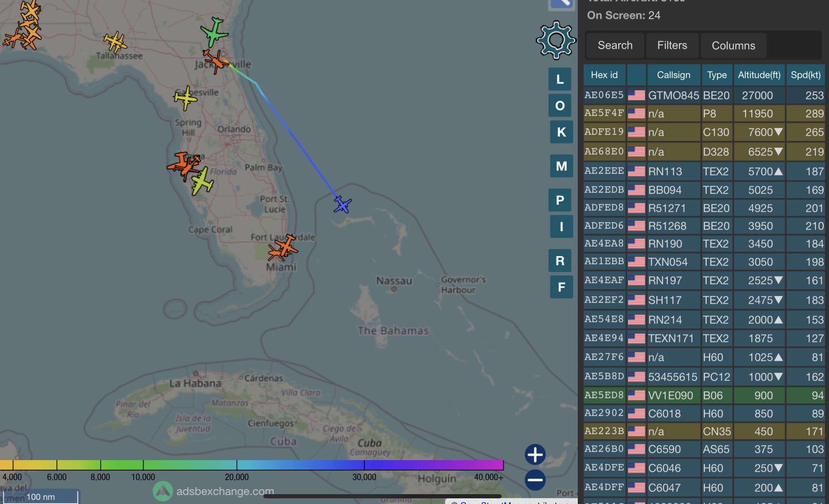Toggle the P map button
This screenshot has width=829, height=504.
pos(560,200)
